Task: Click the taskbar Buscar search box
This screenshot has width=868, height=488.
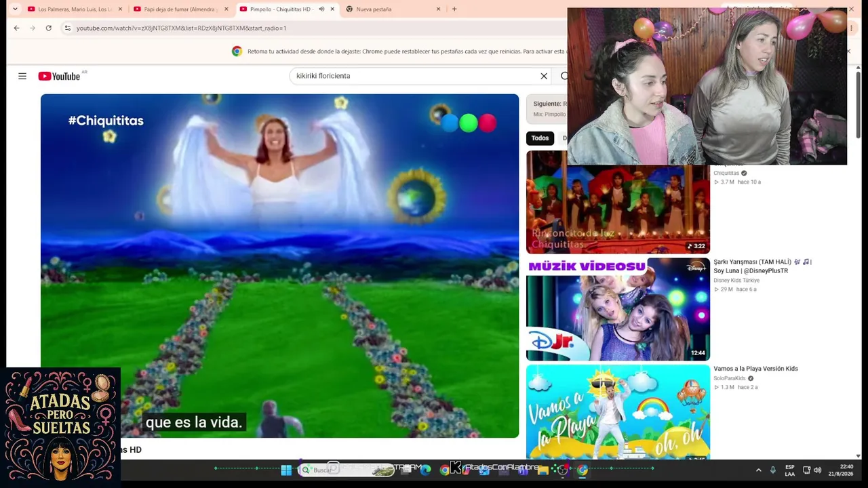Action: coord(346,470)
